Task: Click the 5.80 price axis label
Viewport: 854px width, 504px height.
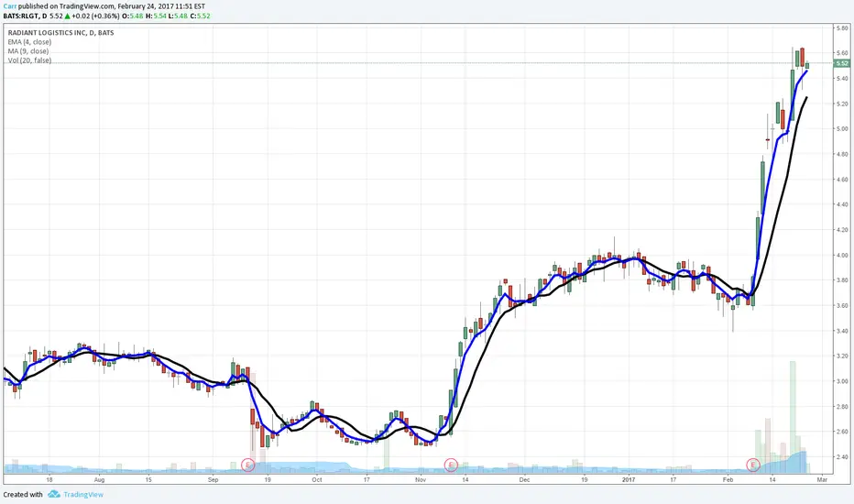Action: [x=842, y=28]
